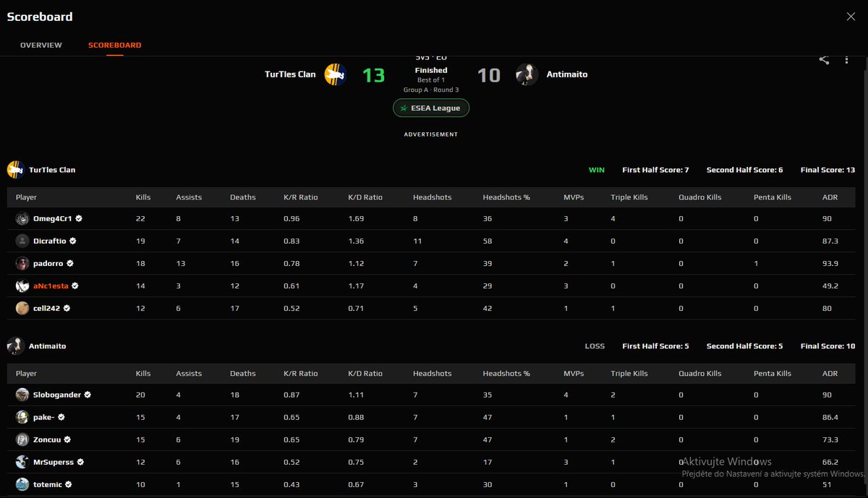The image size is (868, 498).
Task: Open the three-dot options menu
Action: [846, 61]
